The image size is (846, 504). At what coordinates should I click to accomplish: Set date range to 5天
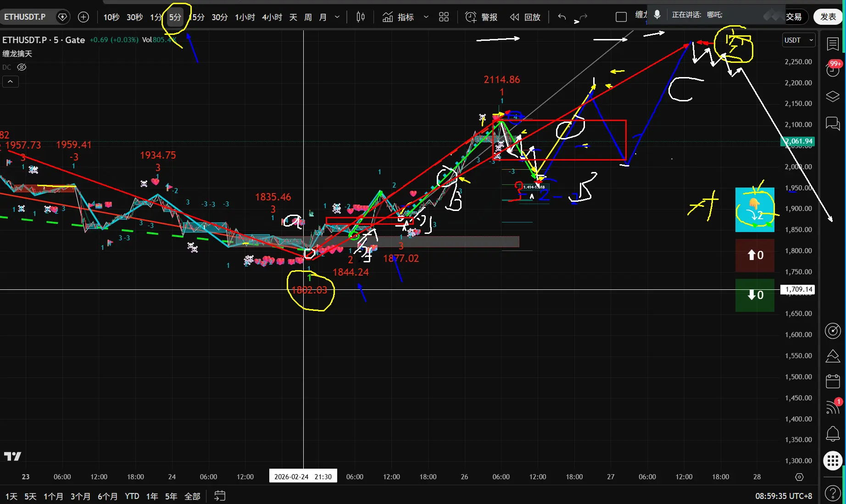[x=30, y=496]
